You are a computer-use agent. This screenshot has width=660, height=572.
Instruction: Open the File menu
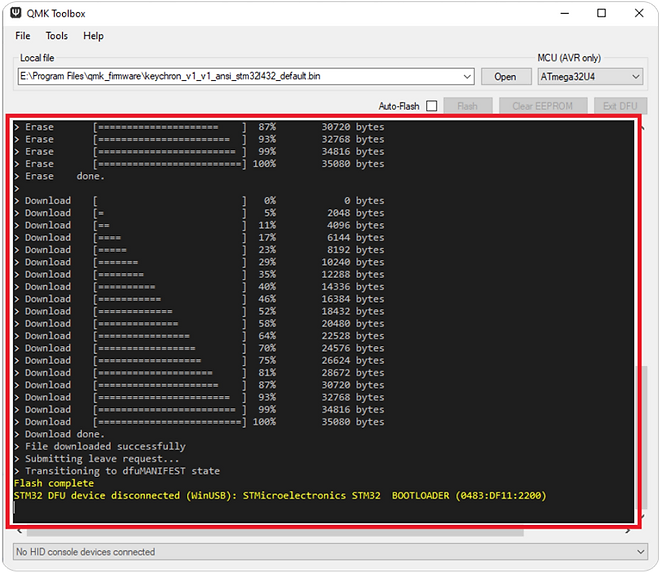[23, 36]
